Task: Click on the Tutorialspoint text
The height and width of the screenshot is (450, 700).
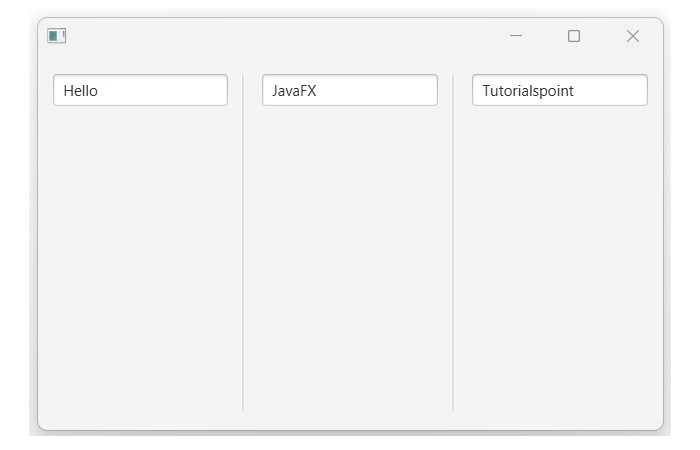Action: [528, 91]
